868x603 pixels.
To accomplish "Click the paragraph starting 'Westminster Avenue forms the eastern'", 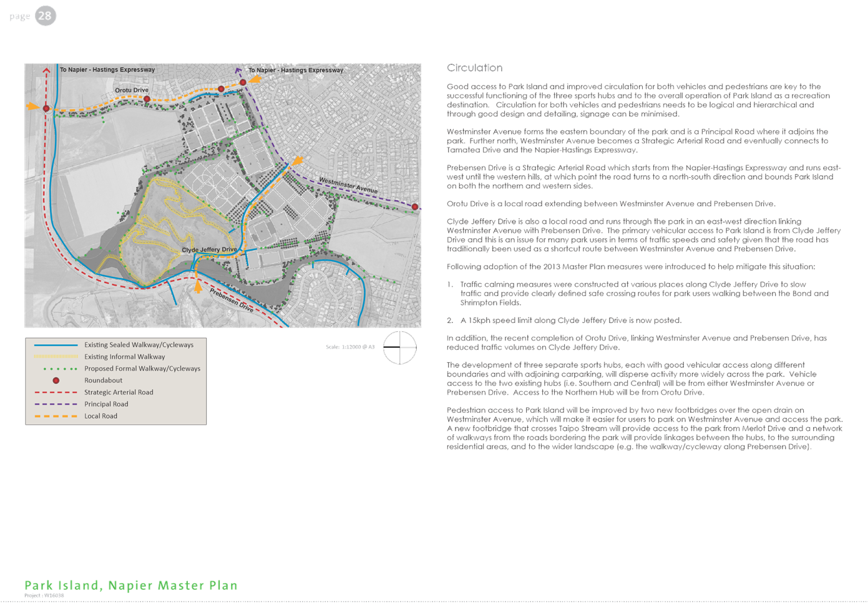I will 638,141.
